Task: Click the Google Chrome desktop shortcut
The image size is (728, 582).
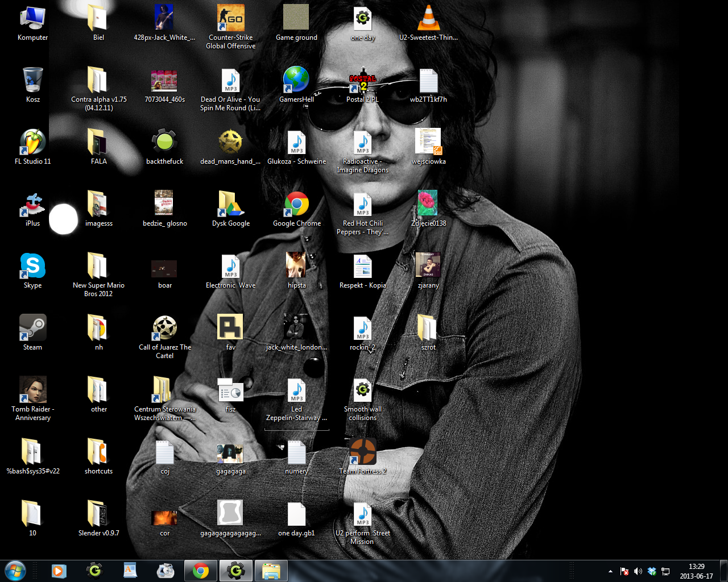Action: (296, 204)
